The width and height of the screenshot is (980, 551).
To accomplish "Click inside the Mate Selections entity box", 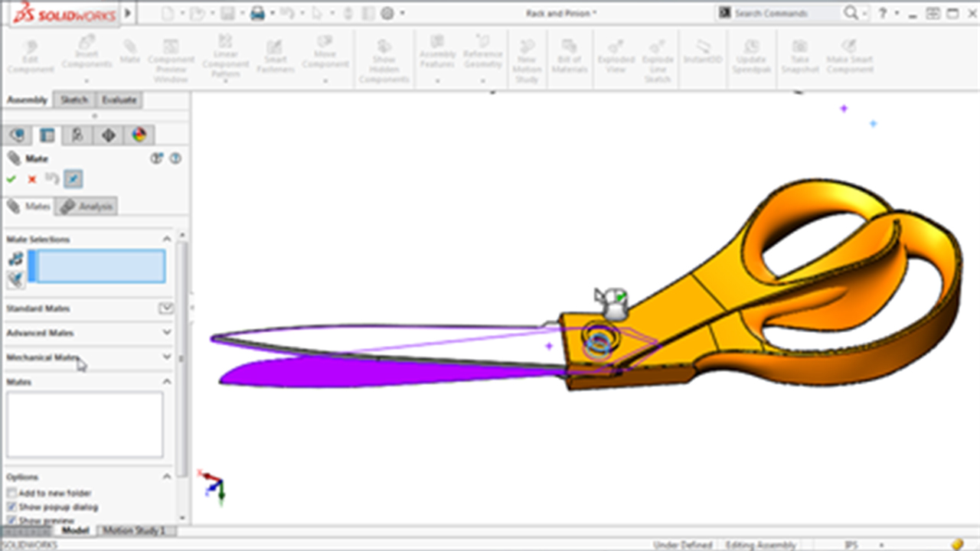I will (x=100, y=266).
